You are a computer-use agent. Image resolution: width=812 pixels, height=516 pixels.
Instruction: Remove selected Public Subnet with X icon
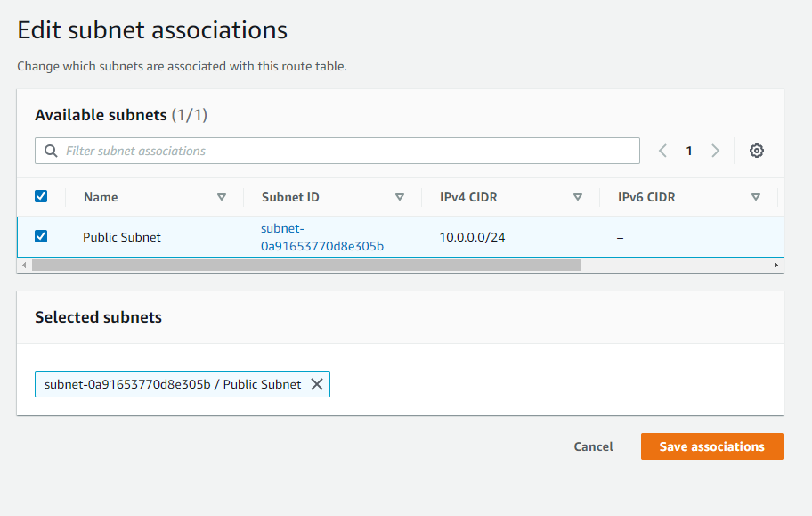tap(317, 384)
